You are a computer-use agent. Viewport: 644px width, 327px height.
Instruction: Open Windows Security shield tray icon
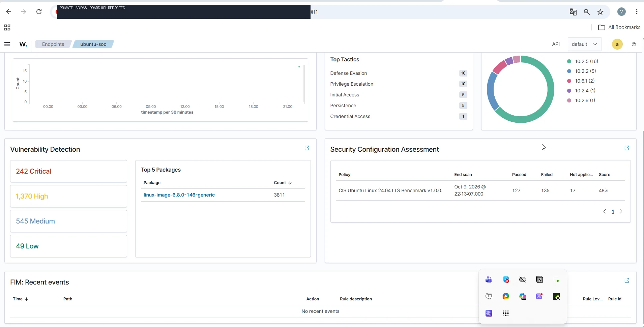pyautogui.click(x=506, y=279)
